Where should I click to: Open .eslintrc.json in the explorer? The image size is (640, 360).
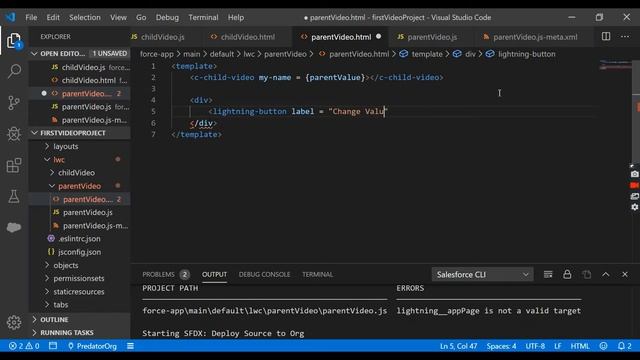coord(79,239)
